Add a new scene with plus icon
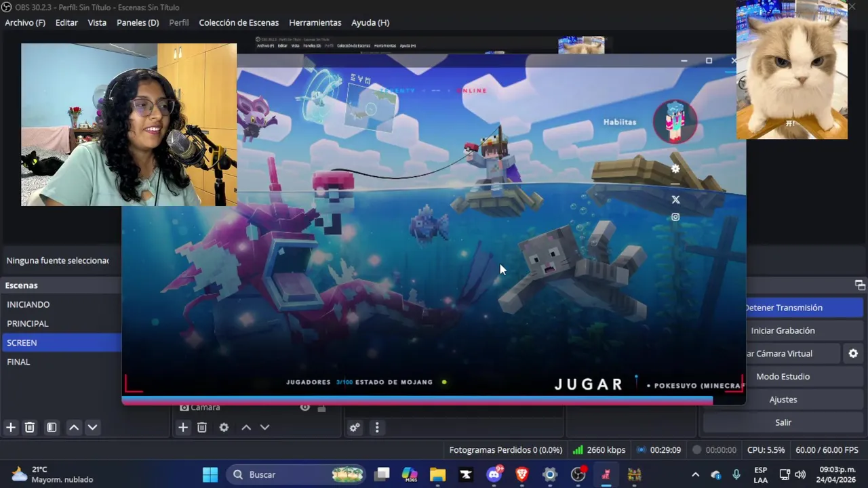This screenshot has width=868, height=488. click(x=11, y=427)
